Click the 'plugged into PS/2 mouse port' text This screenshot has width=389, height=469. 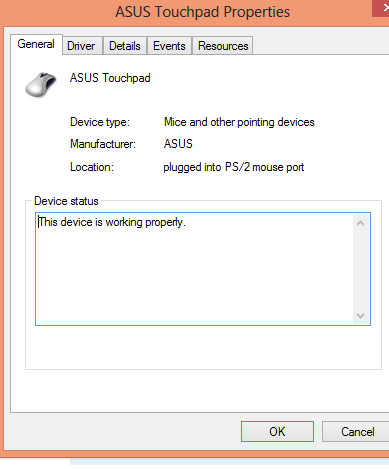(x=234, y=167)
